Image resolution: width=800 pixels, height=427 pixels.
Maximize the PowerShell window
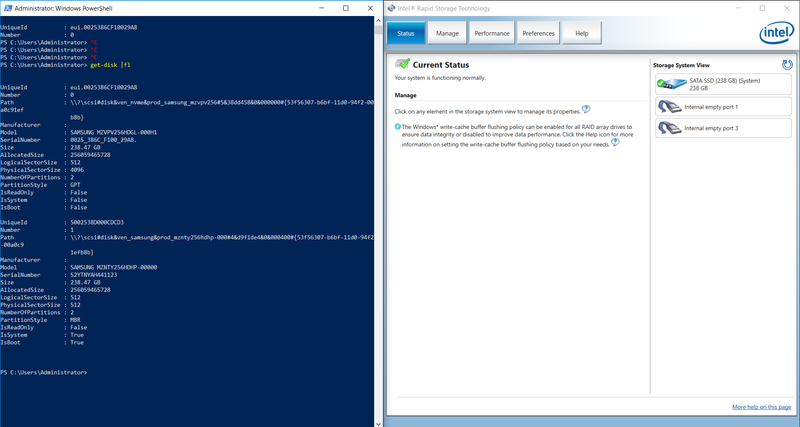[346, 8]
